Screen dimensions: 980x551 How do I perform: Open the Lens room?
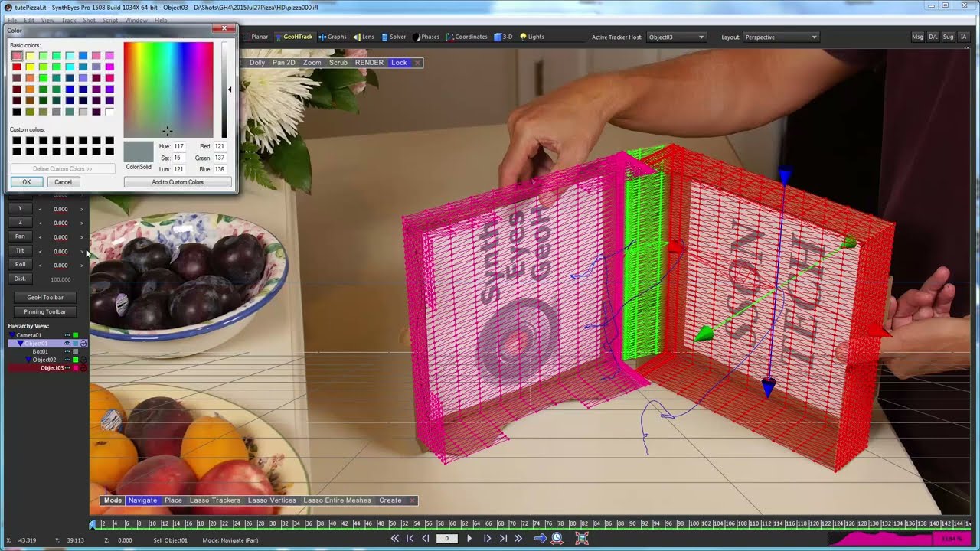[x=364, y=37]
